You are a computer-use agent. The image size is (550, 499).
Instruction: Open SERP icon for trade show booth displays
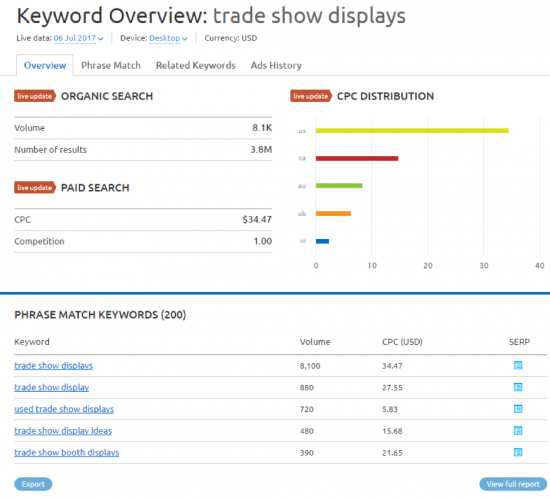point(518,452)
